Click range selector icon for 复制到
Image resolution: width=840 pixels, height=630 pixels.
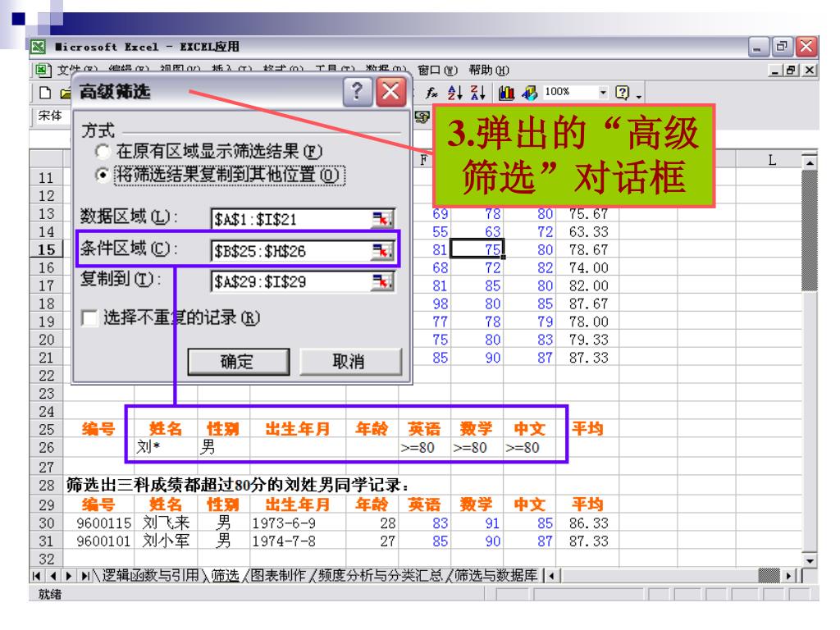[x=382, y=281]
